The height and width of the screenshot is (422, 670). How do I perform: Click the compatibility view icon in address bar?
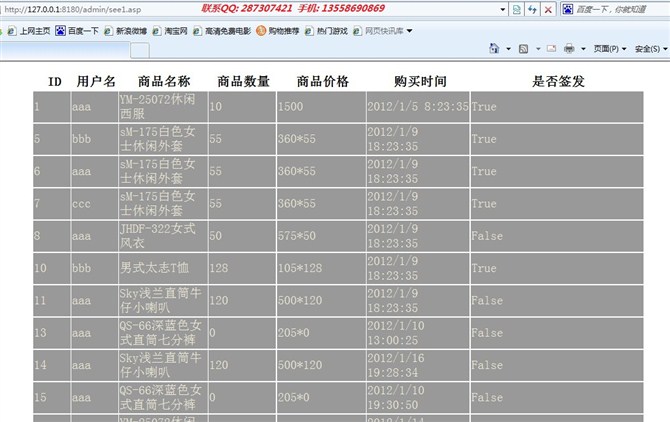[x=516, y=9]
